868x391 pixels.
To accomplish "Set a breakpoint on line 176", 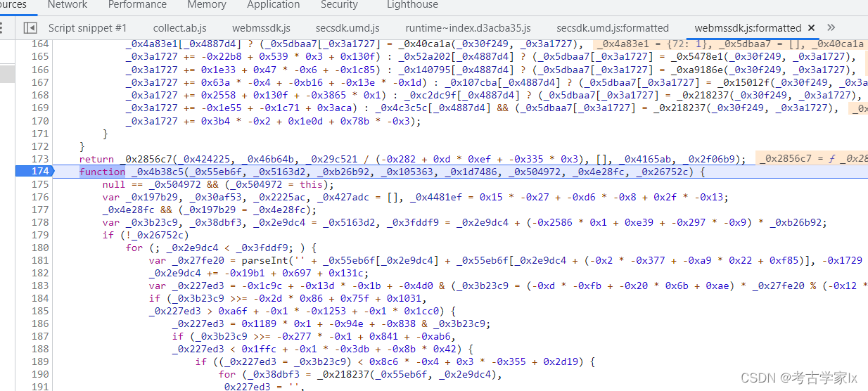I will tap(40, 197).
